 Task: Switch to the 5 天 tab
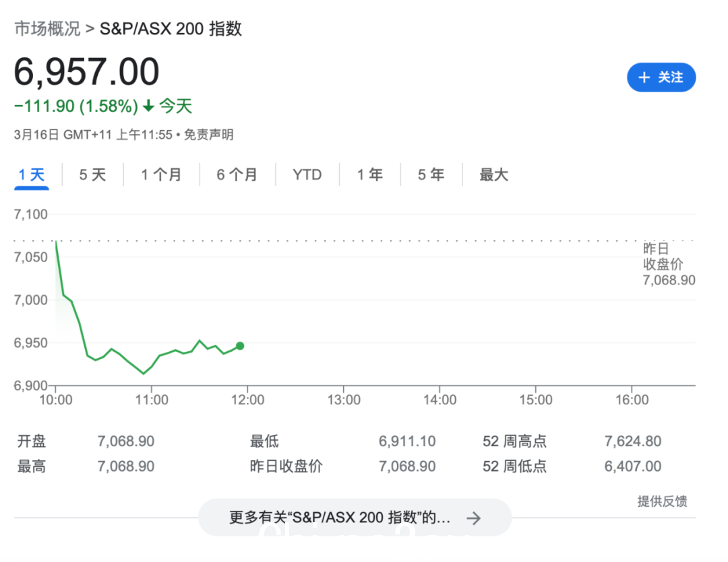pyautogui.click(x=92, y=175)
